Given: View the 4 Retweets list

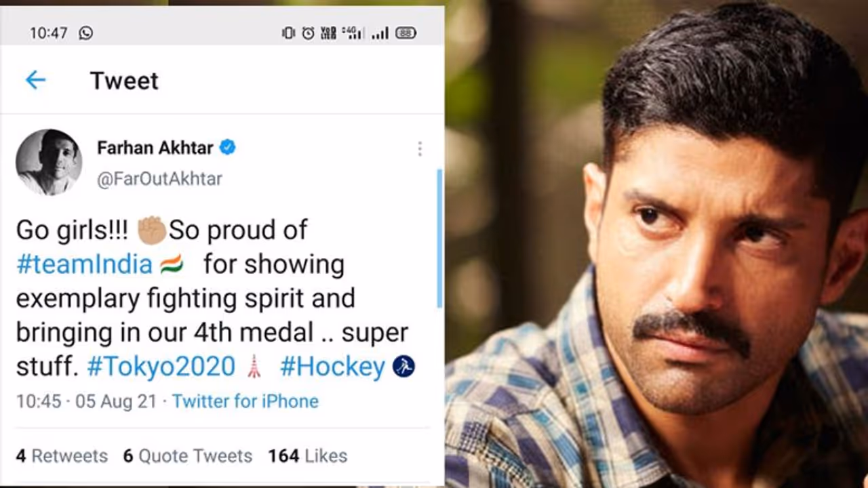Looking at the screenshot, I should coord(62,456).
